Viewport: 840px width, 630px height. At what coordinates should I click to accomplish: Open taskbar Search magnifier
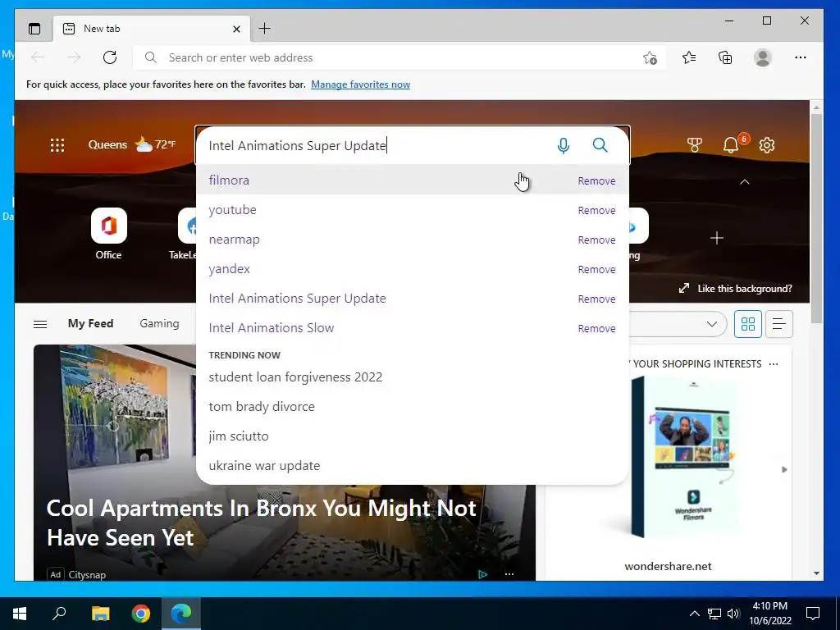pyautogui.click(x=59, y=614)
